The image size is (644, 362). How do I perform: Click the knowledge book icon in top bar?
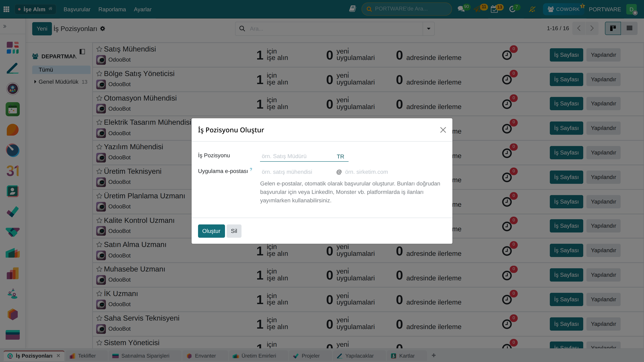[x=353, y=9]
